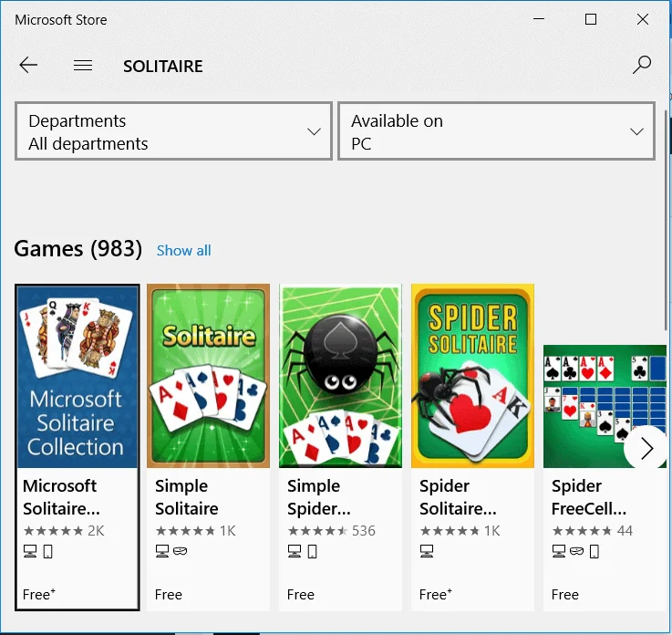The image size is (672, 635).
Task: Click PC device icon under Simple Solitaire
Action: pyautogui.click(x=162, y=551)
